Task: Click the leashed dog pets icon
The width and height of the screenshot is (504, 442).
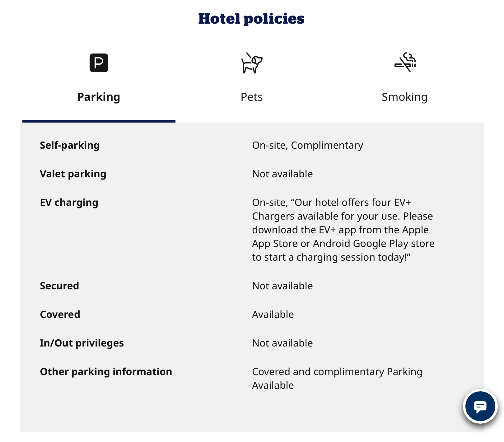Action: (x=252, y=63)
